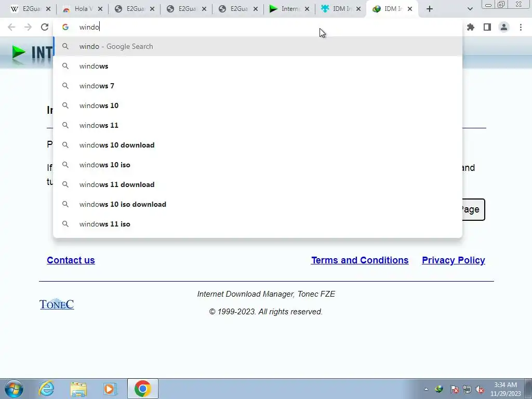Close the Hola VPN tab
The image size is (532, 399).
100,9
